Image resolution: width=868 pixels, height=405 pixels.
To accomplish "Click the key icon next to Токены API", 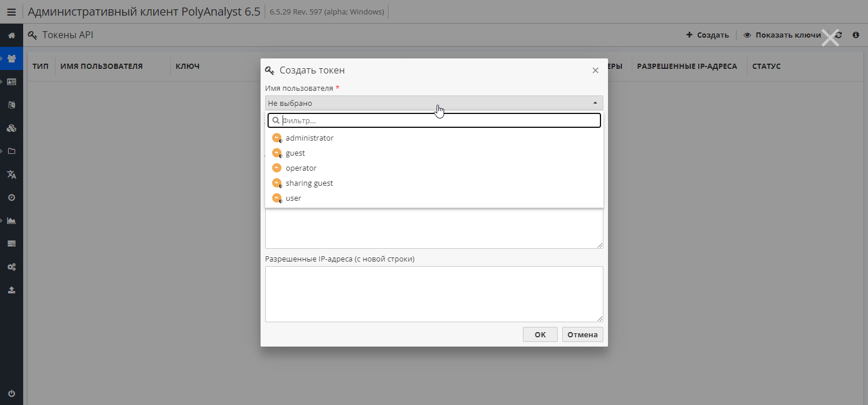I will [x=32, y=35].
